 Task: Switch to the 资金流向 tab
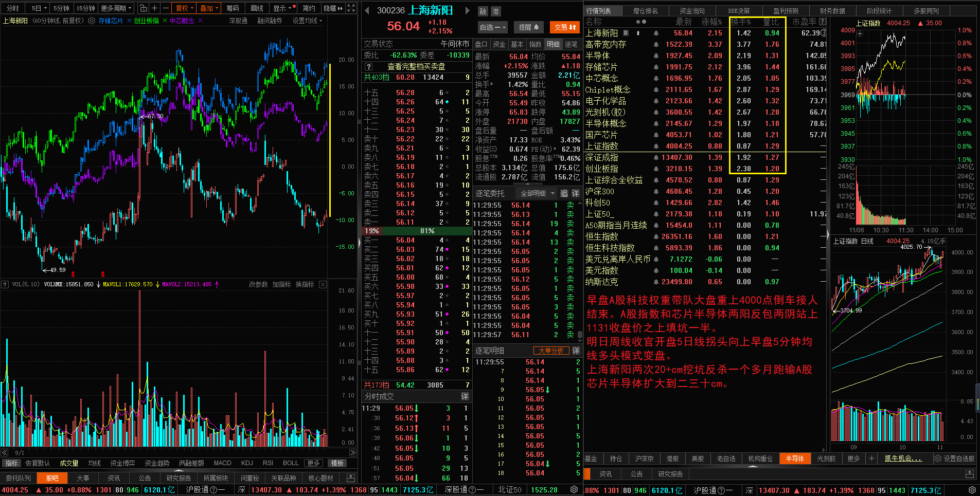pyautogui.click(x=692, y=10)
